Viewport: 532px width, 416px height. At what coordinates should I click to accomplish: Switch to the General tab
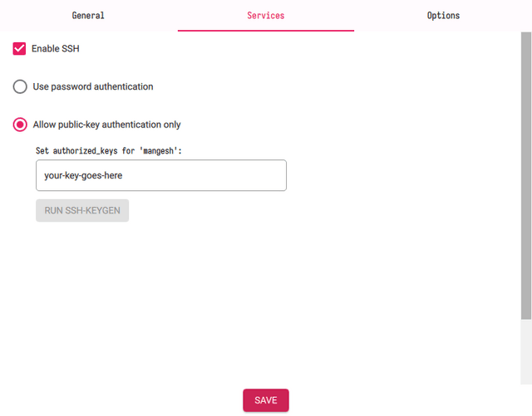pos(88,16)
